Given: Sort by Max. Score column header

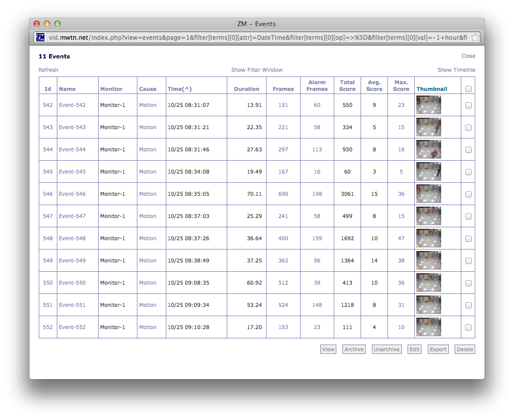Looking at the screenshot, I should click(401, 86).
